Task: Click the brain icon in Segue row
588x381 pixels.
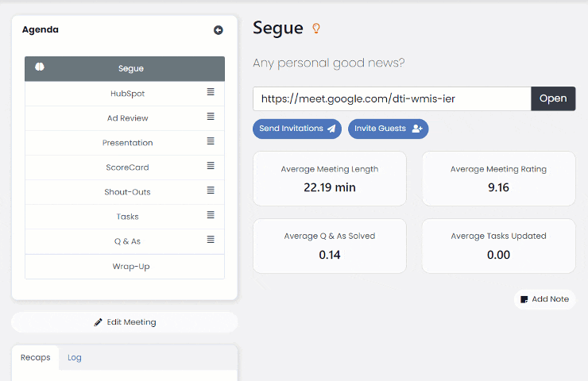Action: 40,68
